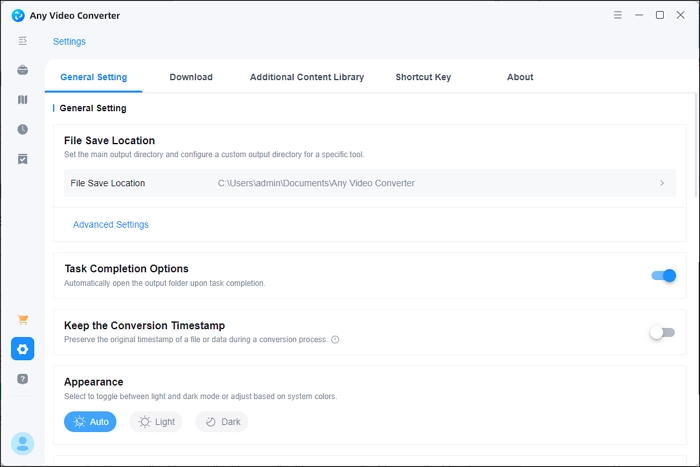This screenshot has width=700, height=467.
Task: Close the Any Video Converter window
Action: pyautogui.click(x=680, y=15)
